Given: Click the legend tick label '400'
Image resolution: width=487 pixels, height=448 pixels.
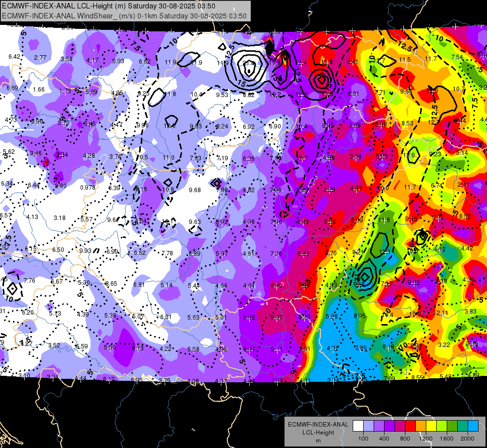Looking at the screenshot, I should point(384,439).
